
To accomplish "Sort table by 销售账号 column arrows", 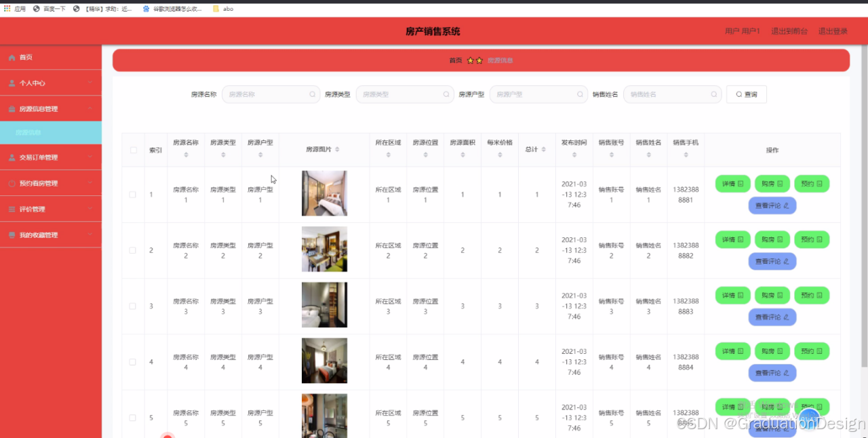I will point(611,155).
